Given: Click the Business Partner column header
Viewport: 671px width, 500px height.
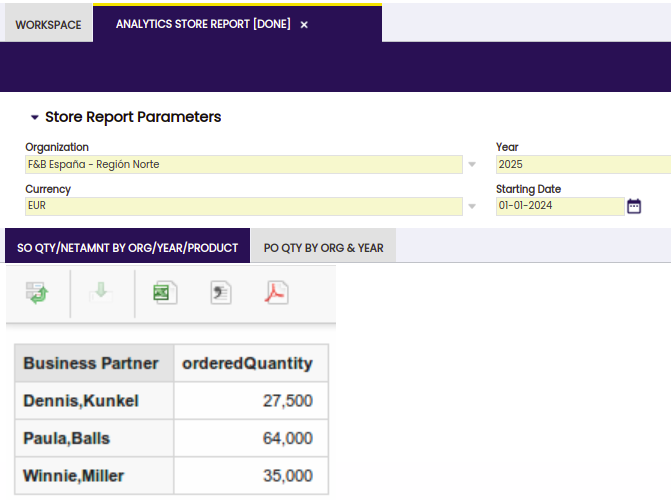Looking at the screenshot, I should click(x=91, y=363).
